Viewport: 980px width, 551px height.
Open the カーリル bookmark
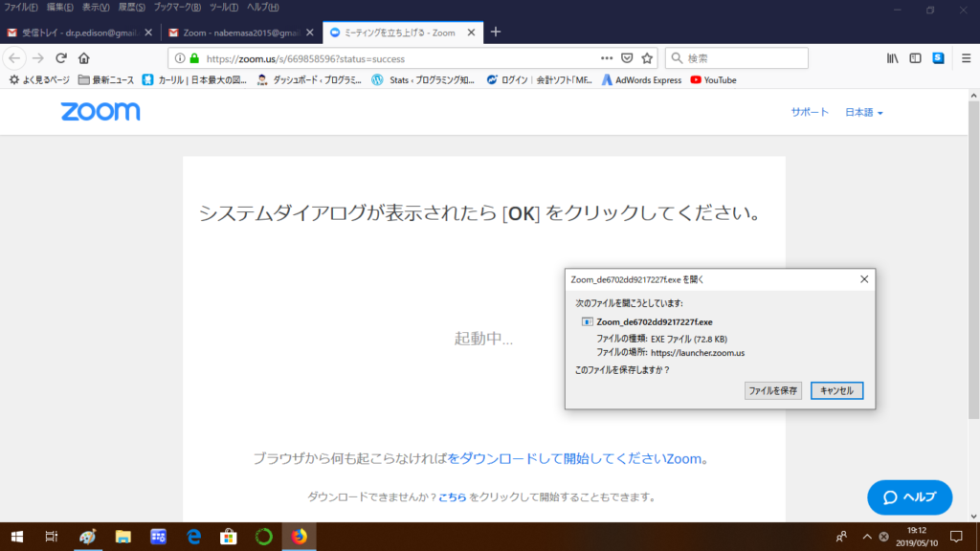[x=194, y=80]
